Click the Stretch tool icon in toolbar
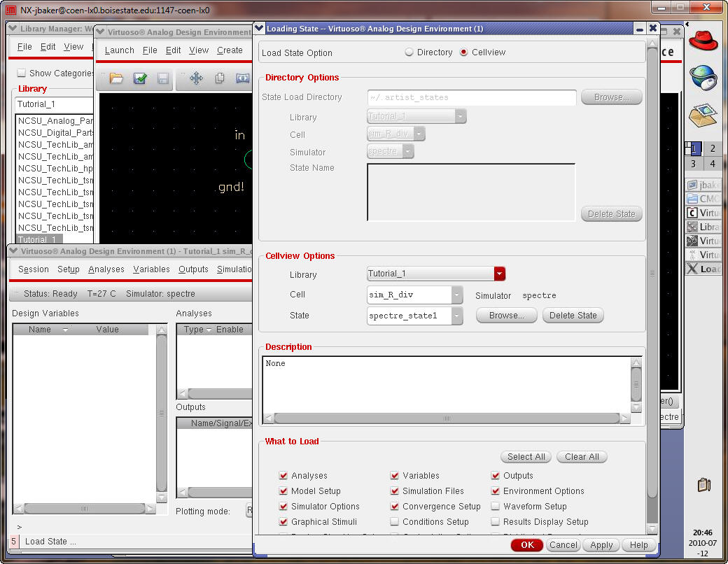The width and height of the screenshot is (728, 564). 242,79
